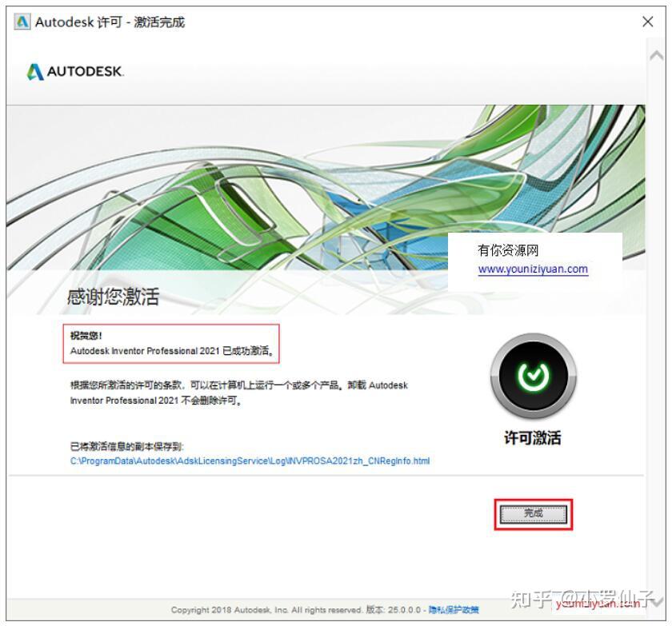672x626 pixels.
Task: Click the 许可激活 label under the badge
Action: coord(533,438)
